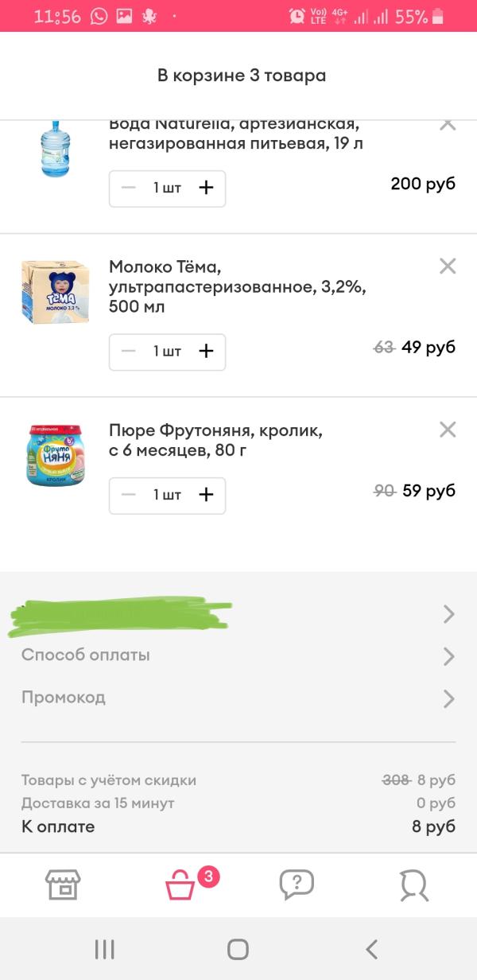The image size is (477, 980).
Task: Increase quantity of Пюре Фрутоняня
Action: tap(207, 495)
